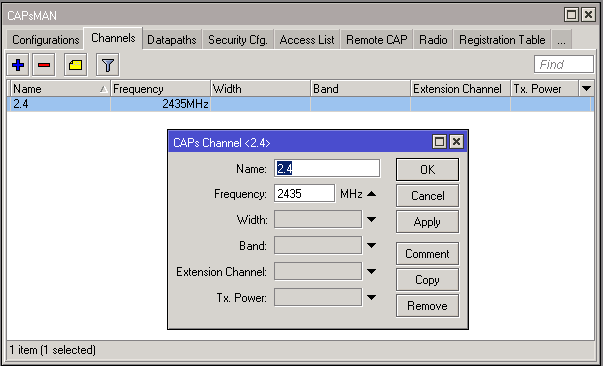View the Registration Table tab

tap(502, 40)
